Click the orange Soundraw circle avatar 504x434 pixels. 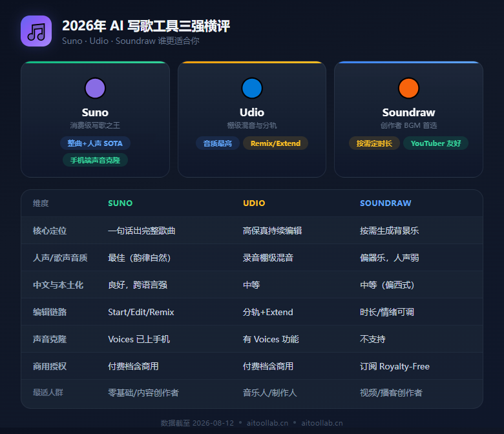point(408,88)
